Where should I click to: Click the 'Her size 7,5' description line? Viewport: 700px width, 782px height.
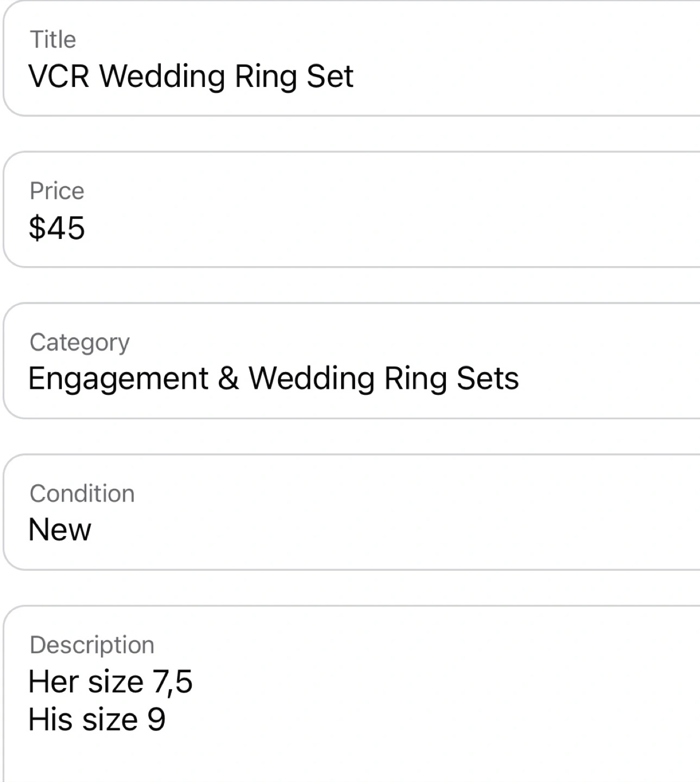(x=110, y=682)
